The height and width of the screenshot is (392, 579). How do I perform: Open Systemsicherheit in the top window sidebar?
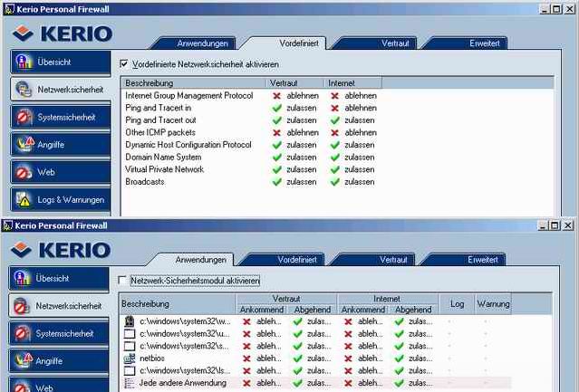tap(61, 117)
